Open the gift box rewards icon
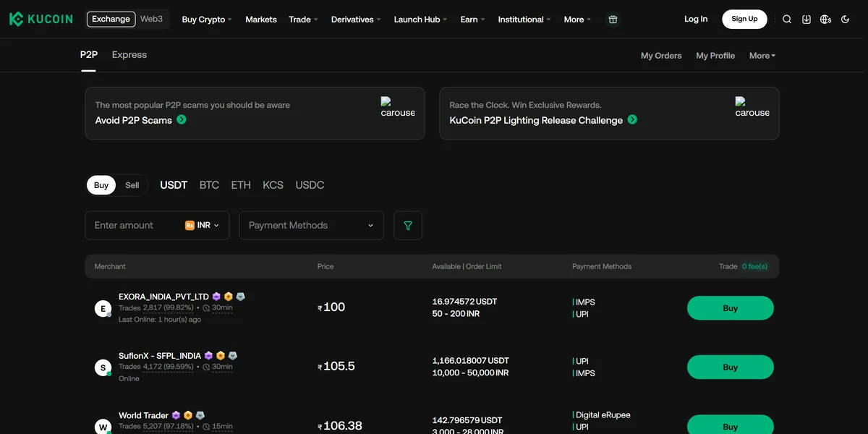This screenshot has height=434, width=868. click(613, 20)
